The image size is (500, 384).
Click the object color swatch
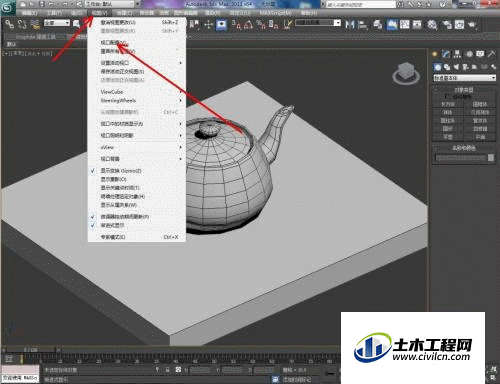pos(491,158)
